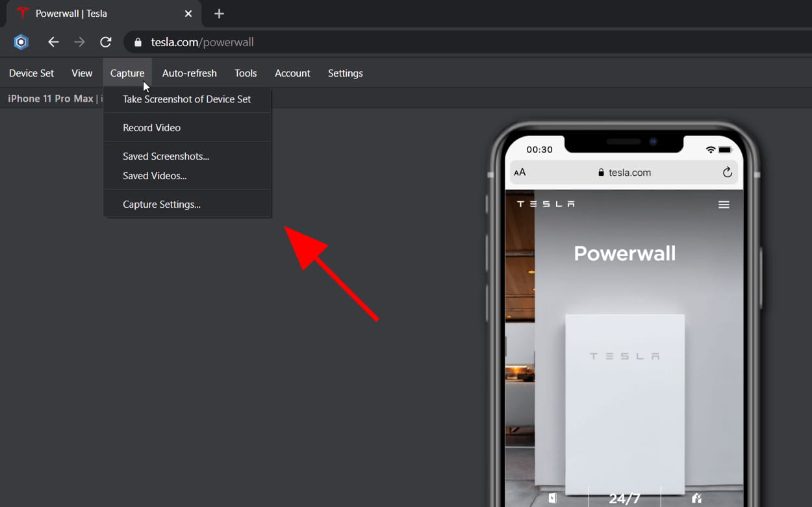Tap the phone Safari reload icon

pyautogui.click(x=728, y=172)
